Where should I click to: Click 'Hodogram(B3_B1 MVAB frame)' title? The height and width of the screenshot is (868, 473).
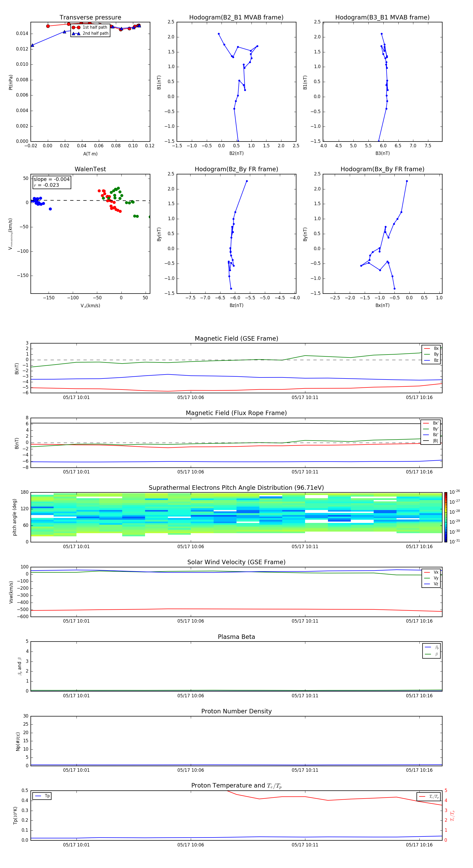point(382,18)
